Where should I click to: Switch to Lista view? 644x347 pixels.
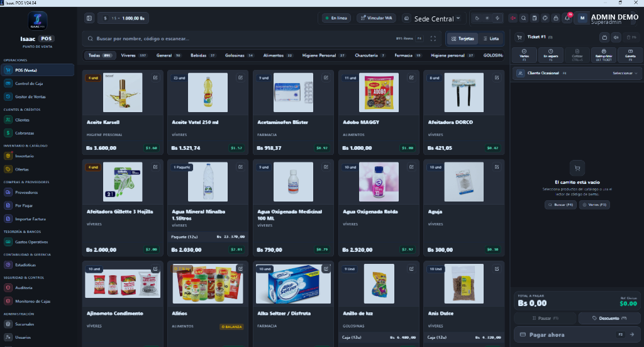[491, 38]
